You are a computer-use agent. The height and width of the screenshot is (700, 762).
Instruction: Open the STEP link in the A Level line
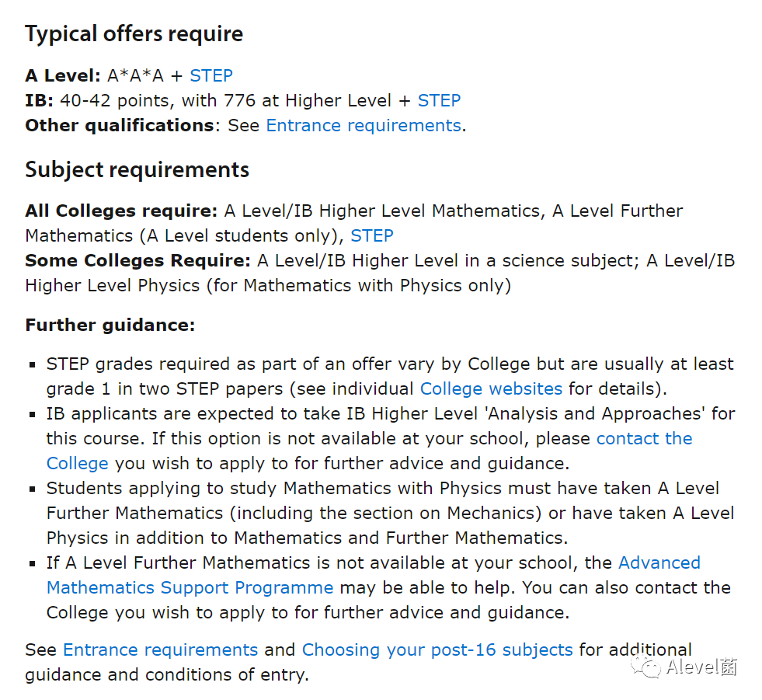211,76
